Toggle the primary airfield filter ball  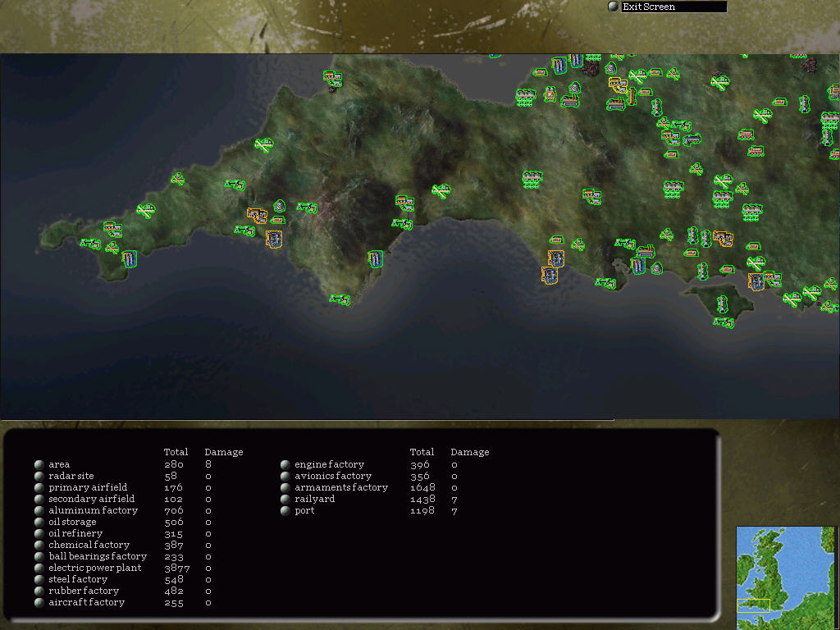tap(39, 487)
